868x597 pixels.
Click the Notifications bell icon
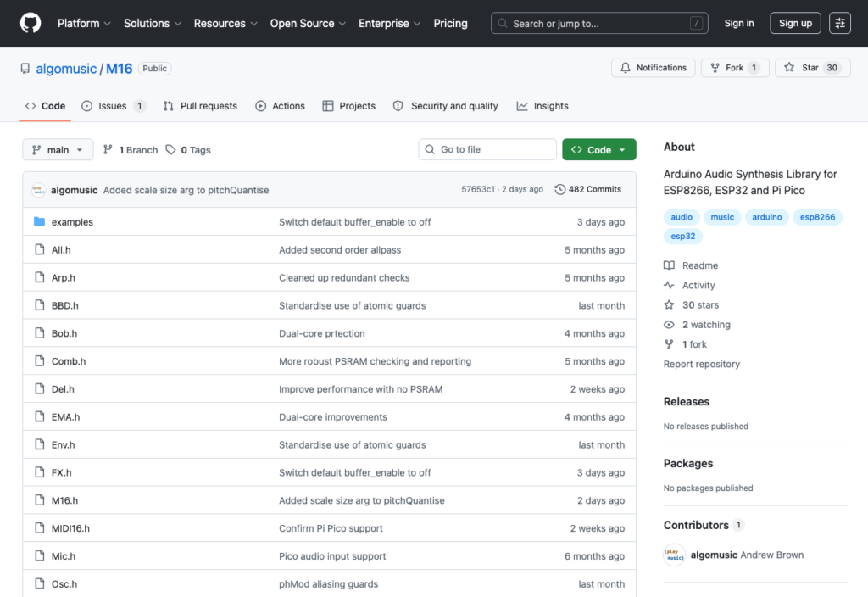point(626,68)
